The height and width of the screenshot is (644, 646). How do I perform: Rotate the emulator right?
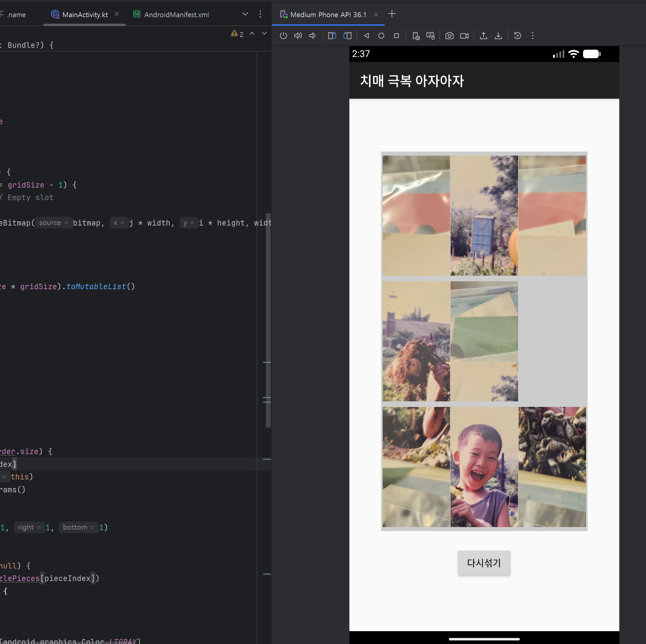point(347,36)
